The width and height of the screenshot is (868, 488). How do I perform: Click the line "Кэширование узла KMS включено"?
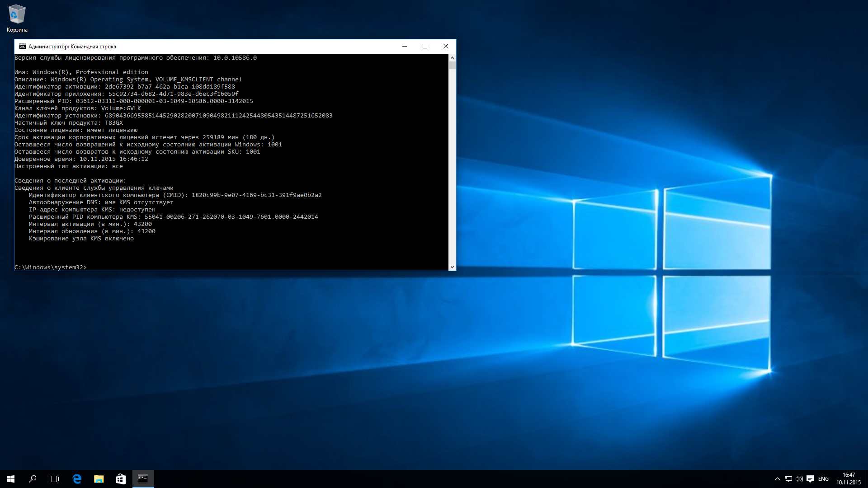(81, 239)
